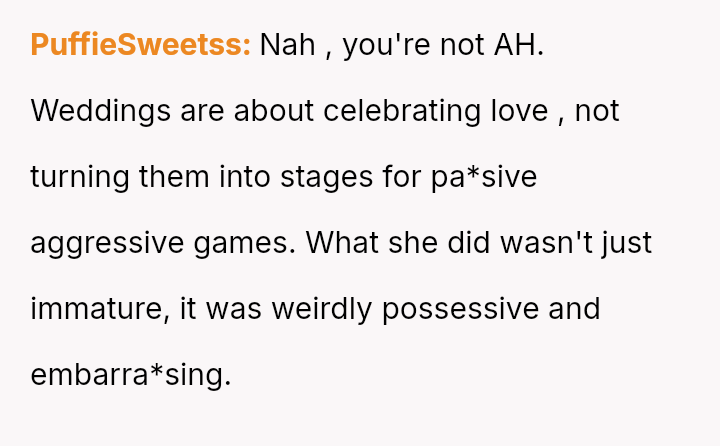Click the censored word "embarra*sing."
Image resolution: width=720 pixels, height=446 pixels.
point(130,375)
